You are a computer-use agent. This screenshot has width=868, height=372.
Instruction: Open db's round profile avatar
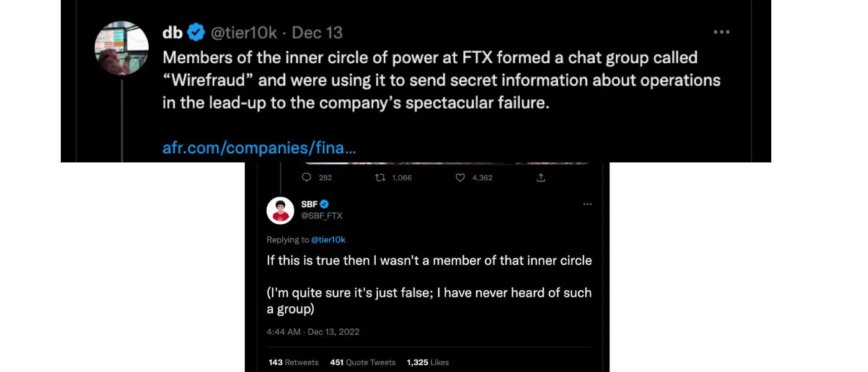tap(122, 48)
